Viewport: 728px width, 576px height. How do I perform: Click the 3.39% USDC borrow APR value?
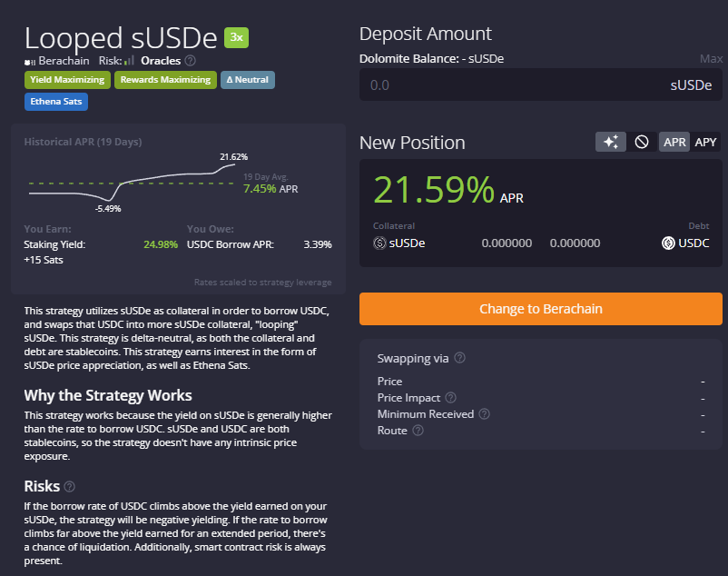pyautogui.click(x=318, y=244)
